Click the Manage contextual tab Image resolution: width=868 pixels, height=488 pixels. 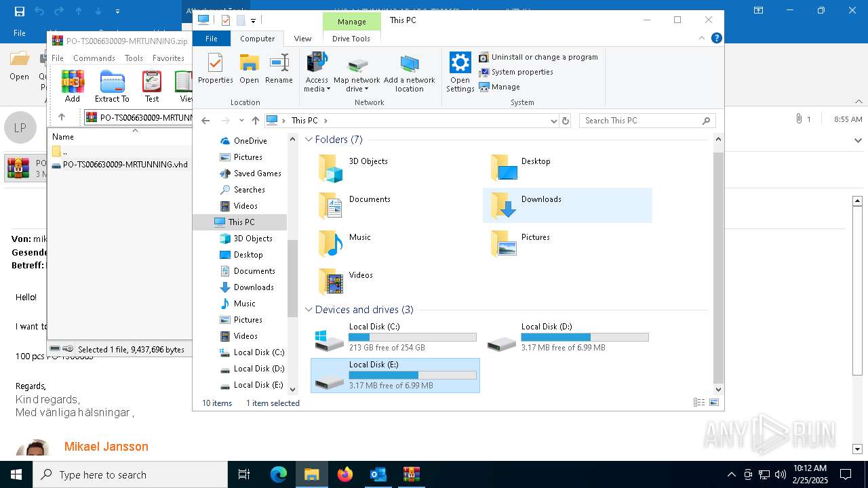(352, 22)
